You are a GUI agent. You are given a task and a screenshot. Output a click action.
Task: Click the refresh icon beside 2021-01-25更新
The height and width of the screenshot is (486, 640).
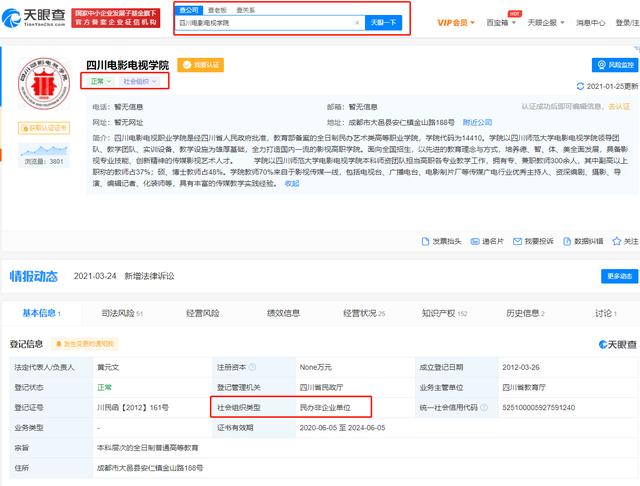[x=580, y=87]
